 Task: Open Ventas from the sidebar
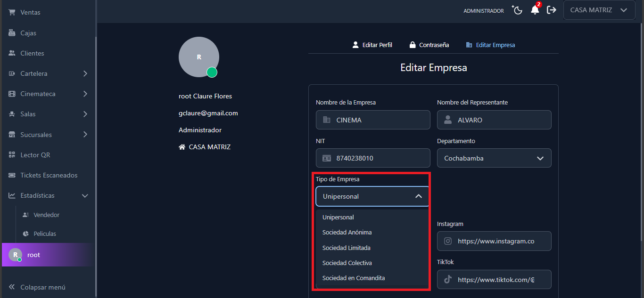30,12
